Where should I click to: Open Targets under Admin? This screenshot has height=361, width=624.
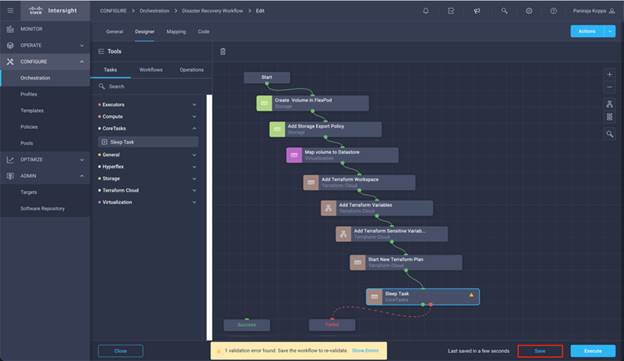(29, 192)
